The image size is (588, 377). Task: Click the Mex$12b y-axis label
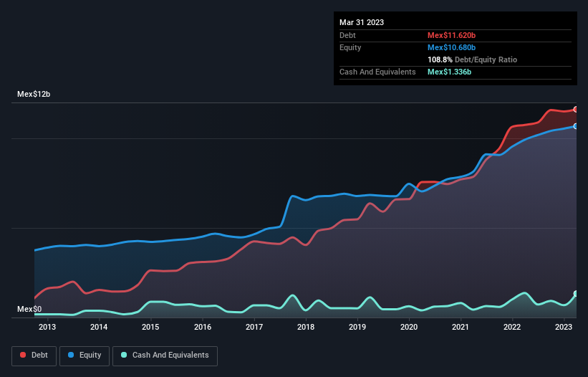click(34, 94)
